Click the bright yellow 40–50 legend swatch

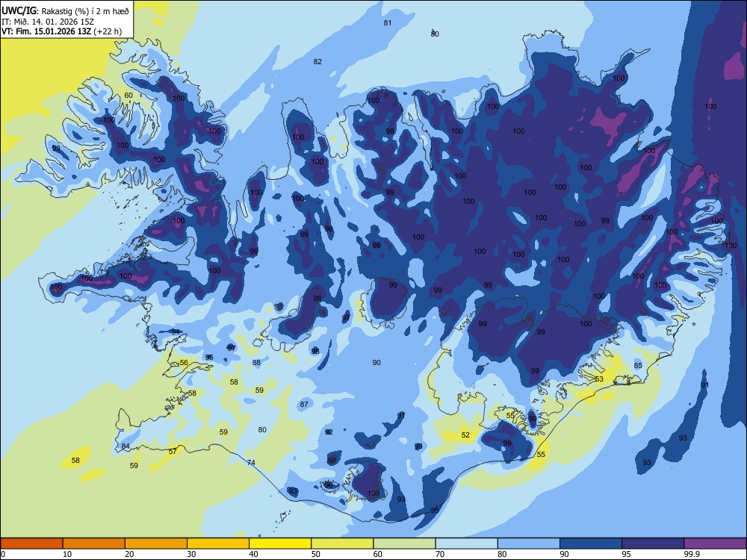pyautogui.click(x=280, y=544)
